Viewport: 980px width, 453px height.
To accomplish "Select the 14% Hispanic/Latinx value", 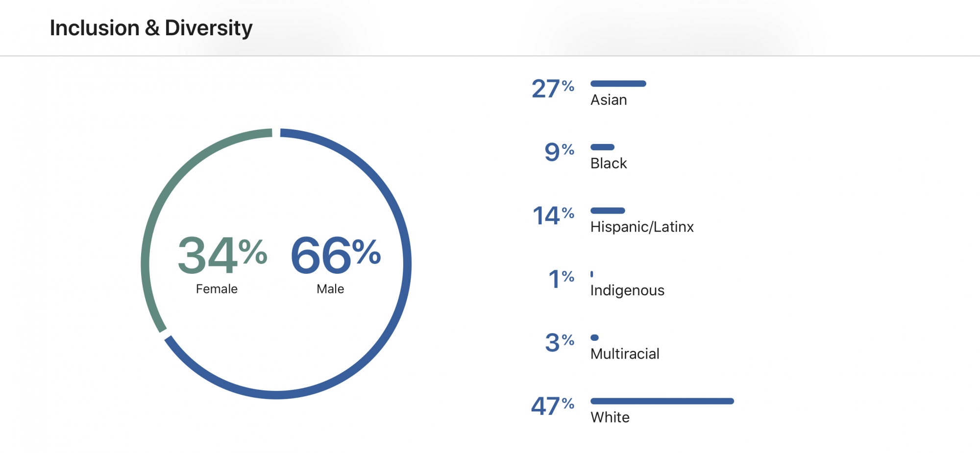I will point(553,215).
